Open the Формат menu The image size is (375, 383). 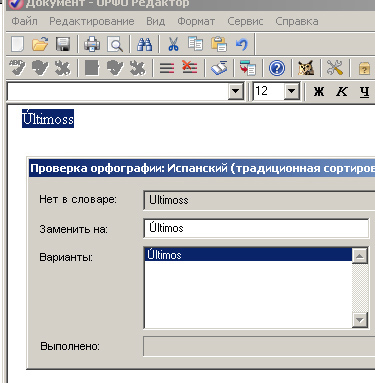click(x=196, y=21)
